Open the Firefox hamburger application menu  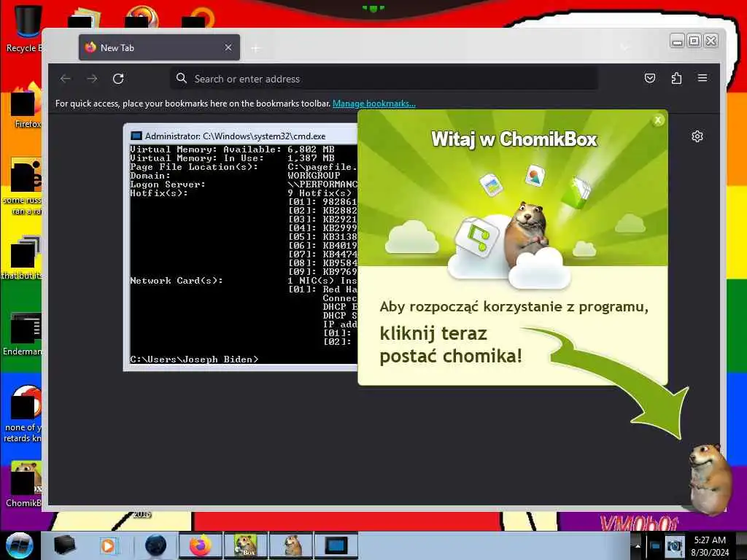click(x=703, y=78)
